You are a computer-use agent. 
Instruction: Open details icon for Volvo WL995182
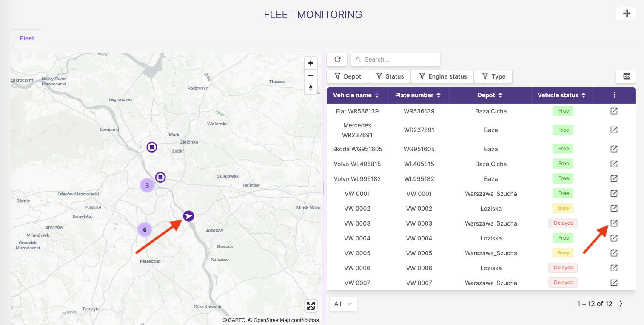click(614, 179)
